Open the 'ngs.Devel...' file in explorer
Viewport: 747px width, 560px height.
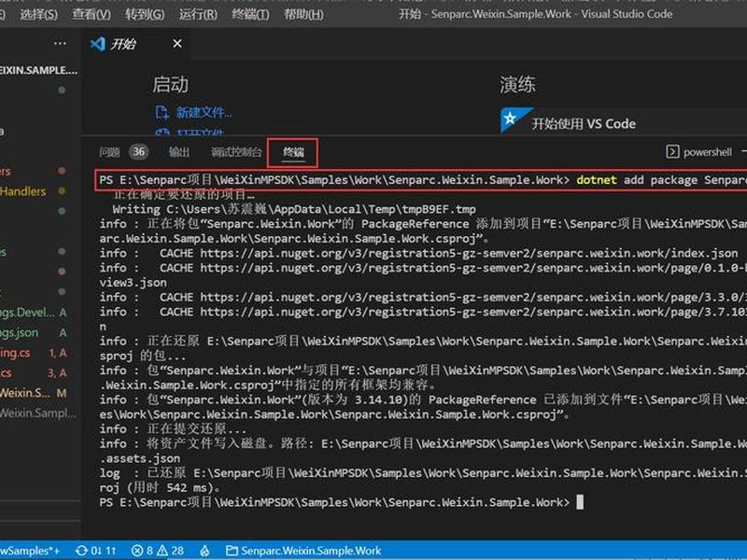pos(27,313)
